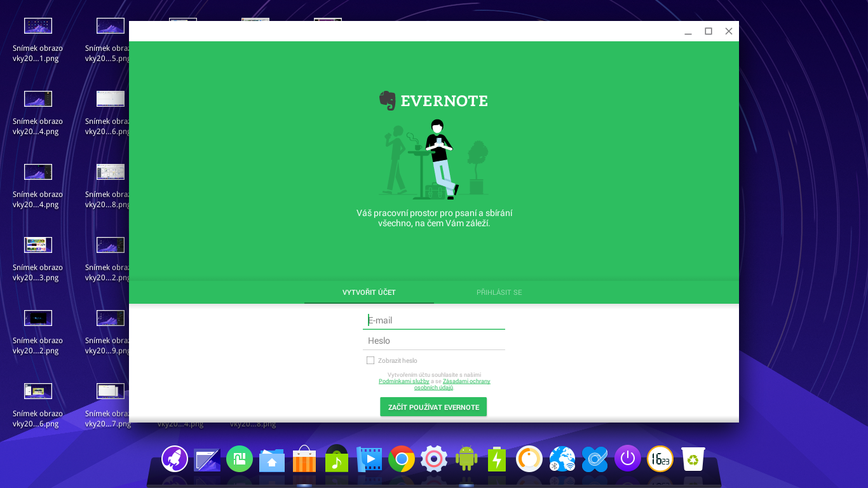Select desktop file vky20...9.png
868x488 pixels.
(x=108, y=332)
